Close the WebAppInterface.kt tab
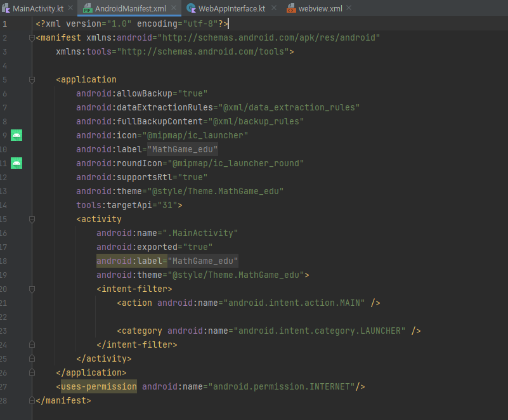Viewport: 508px width, 420px height. [x=274, y=8]
